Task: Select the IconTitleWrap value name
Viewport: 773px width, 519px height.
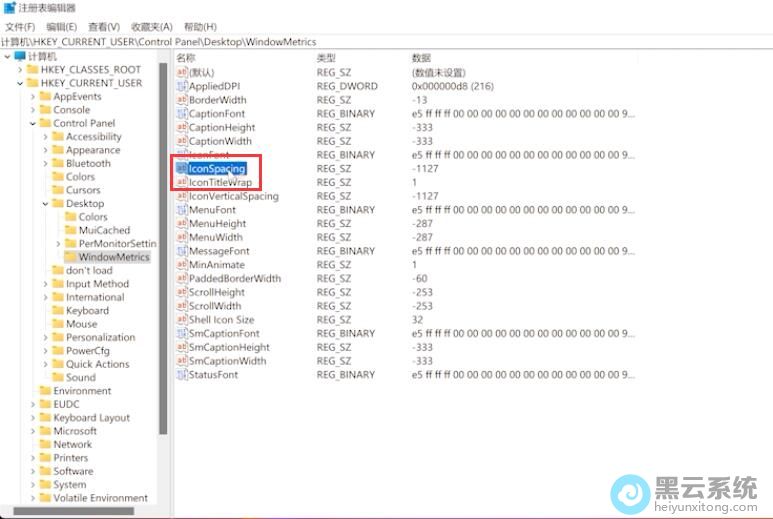Action: click(x=220, y=182)
